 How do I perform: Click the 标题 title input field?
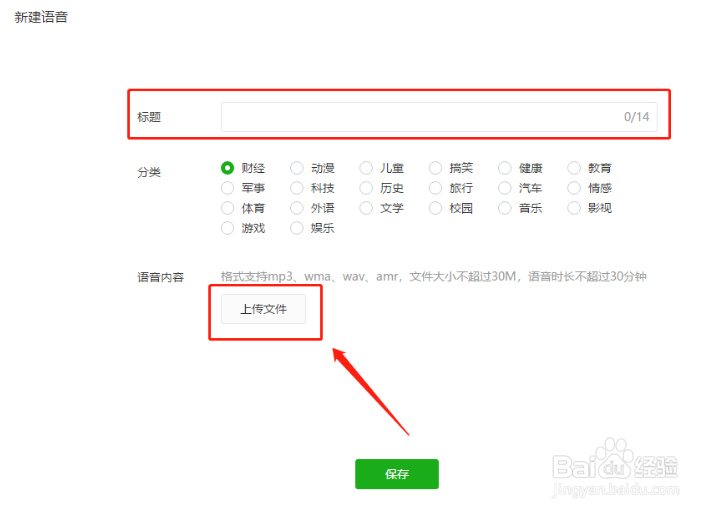(439, 117)
